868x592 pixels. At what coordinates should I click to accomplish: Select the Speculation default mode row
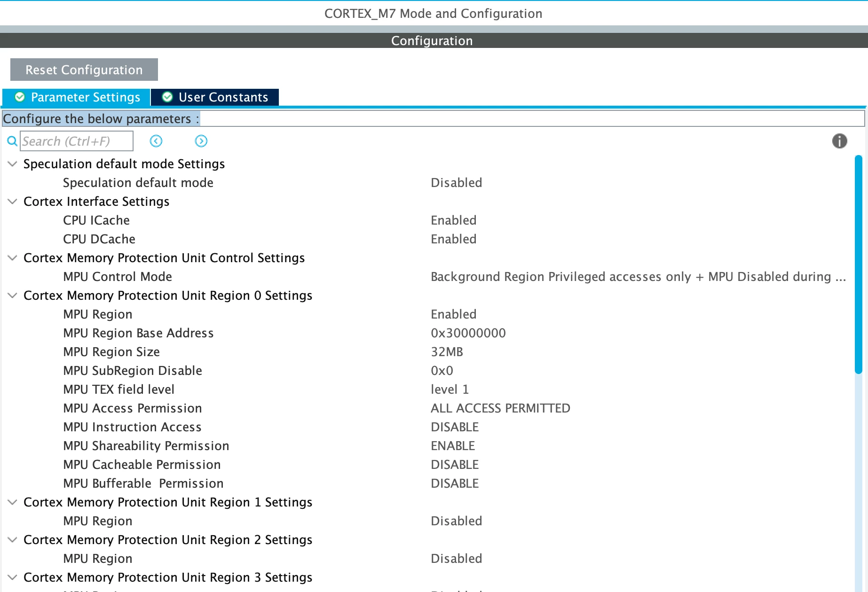(x=428, y=183)
